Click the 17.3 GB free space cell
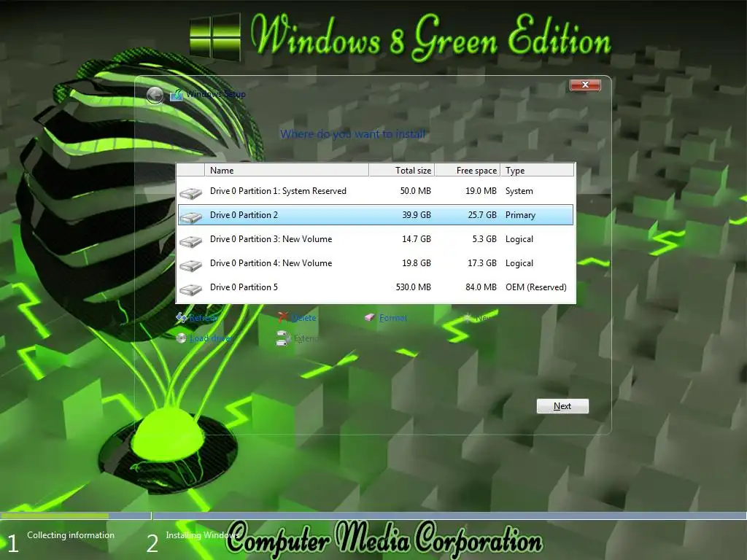Viewport: 747px width, 560px height. (x=482, y=262)
